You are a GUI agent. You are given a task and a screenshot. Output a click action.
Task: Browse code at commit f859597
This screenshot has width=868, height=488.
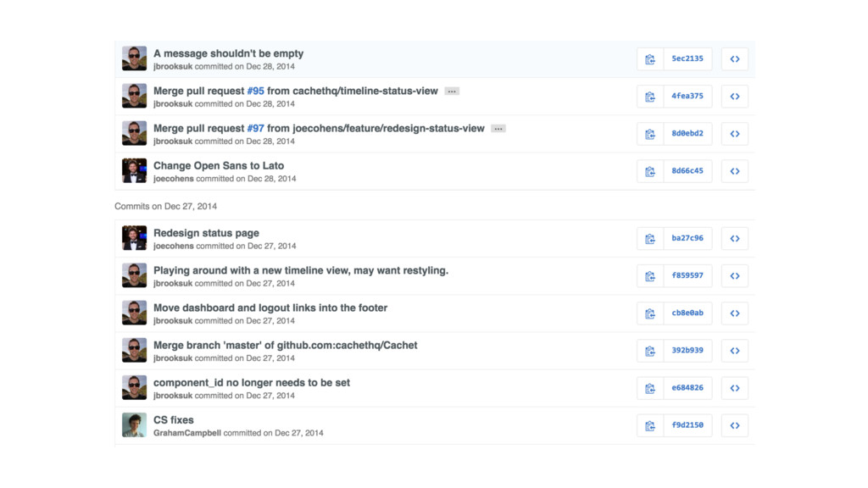point(735,275)
